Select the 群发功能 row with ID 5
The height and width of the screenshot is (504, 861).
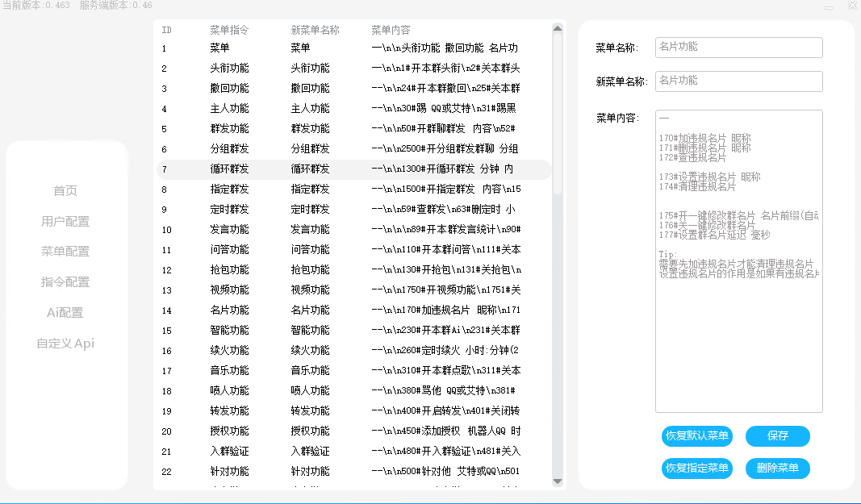[x=353, y=129]
